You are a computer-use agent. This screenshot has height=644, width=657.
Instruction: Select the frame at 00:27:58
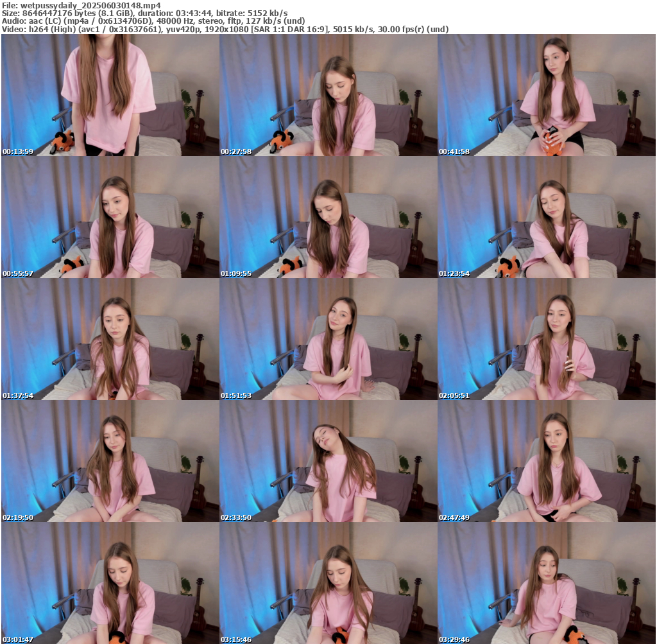click(328, 95)
